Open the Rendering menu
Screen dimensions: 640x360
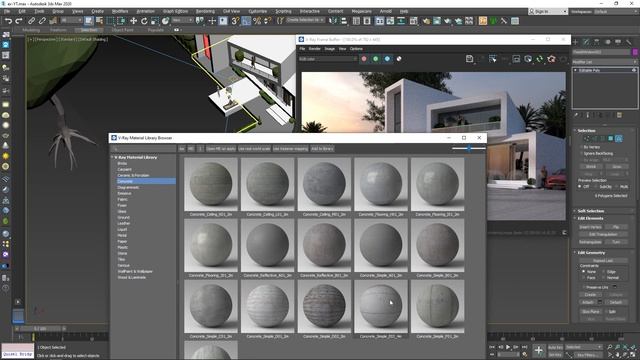205,11
